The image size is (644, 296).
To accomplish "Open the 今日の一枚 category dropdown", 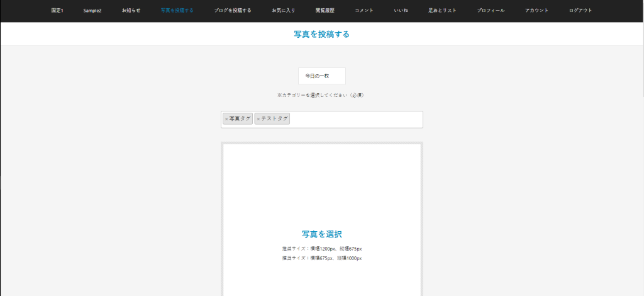I will click(321, 76).
